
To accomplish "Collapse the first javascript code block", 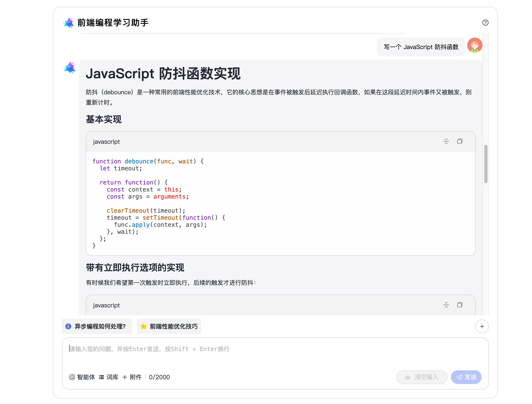I will [x=446, y=141].
